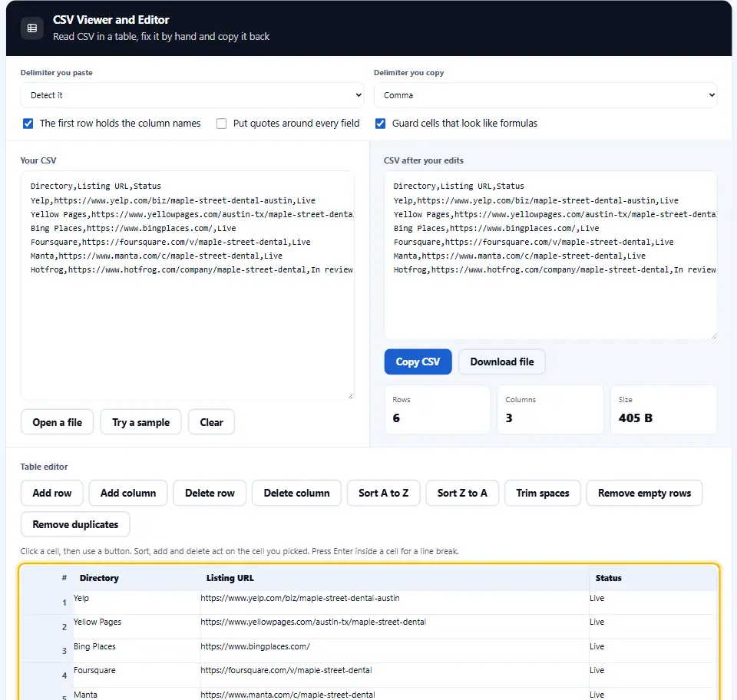Click the Copy CSV button
The image size is (737, 700).
click(x=418, y=362)
